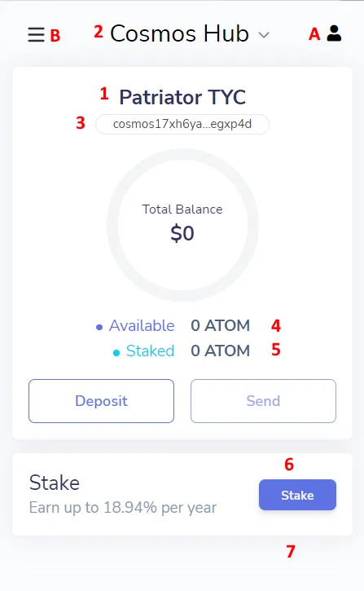Click the Total Balance ring chart
The width and height of the screenshot is (364, 591).
[182, 225]
